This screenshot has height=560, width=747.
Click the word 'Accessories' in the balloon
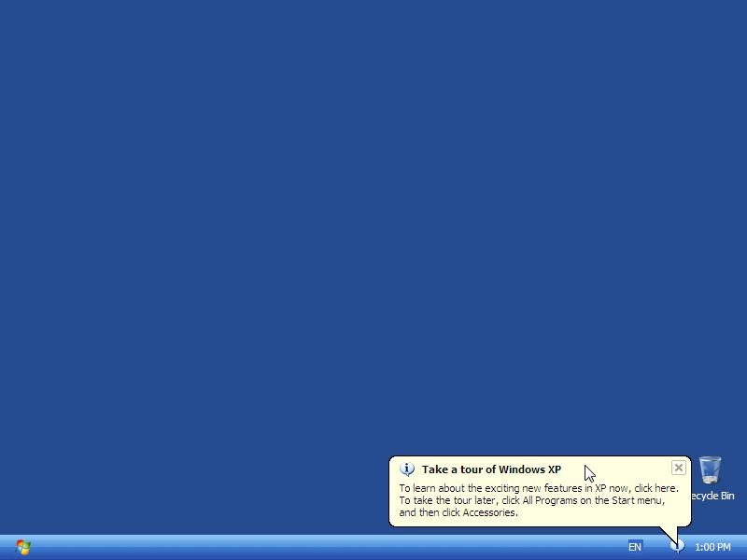(490, 512)
